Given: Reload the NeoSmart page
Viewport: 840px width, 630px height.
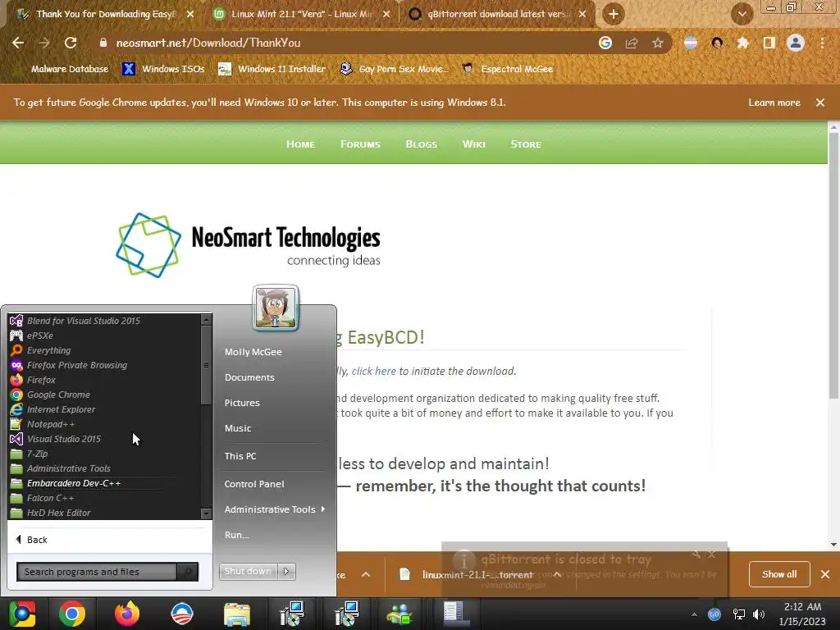Looking at the screenshot, I should 71,43.
